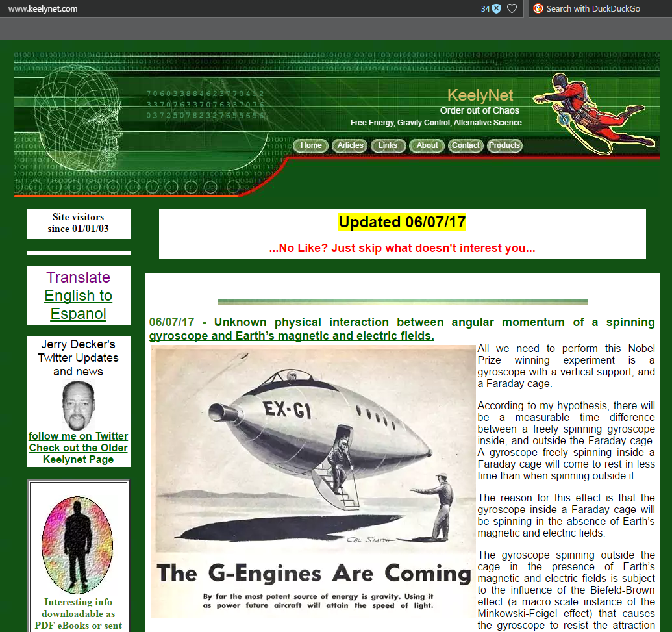Follow the 'follow me on Twitter' link

(78, 436)
